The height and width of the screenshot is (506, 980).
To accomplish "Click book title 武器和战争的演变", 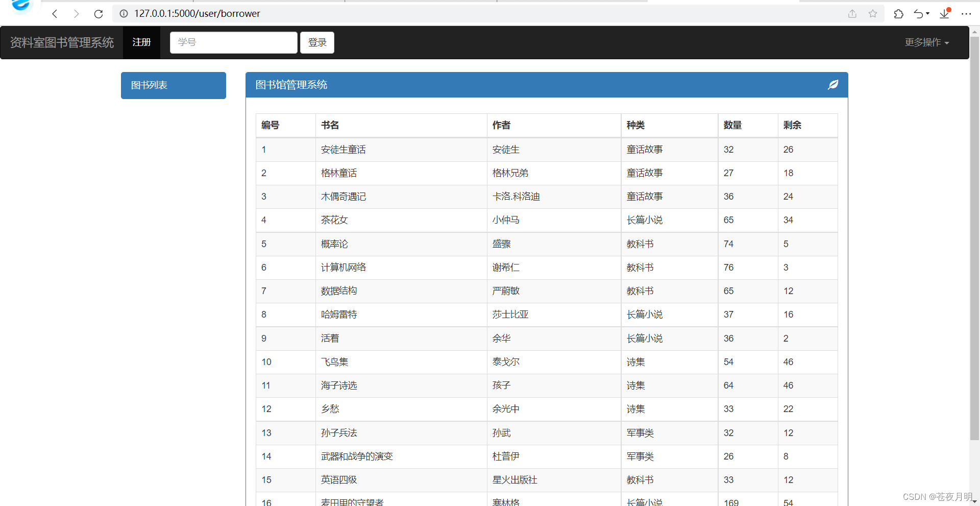I will [x=357, y=456].
